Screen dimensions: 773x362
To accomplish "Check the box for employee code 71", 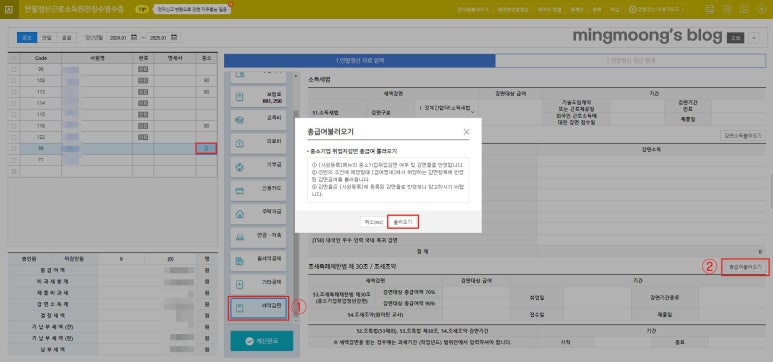I will (x=13, y=160).
